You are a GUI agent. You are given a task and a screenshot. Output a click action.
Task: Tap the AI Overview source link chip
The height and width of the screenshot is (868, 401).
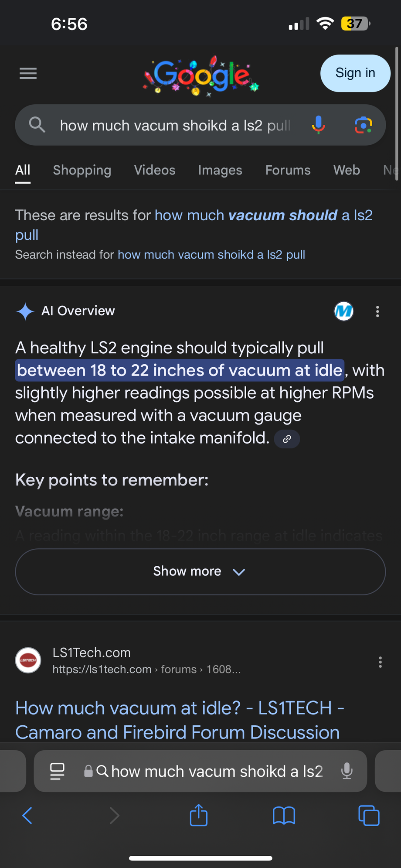tap(287, 439)
